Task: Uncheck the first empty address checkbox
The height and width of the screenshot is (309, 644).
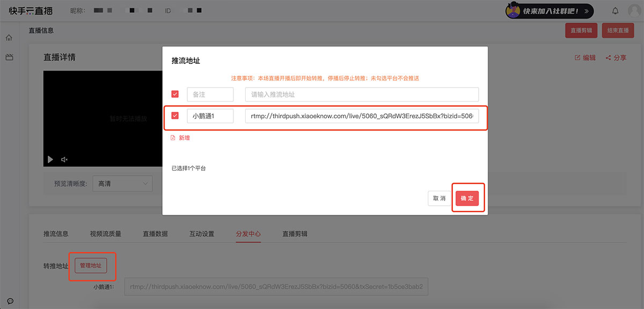Action: (175, 94)
